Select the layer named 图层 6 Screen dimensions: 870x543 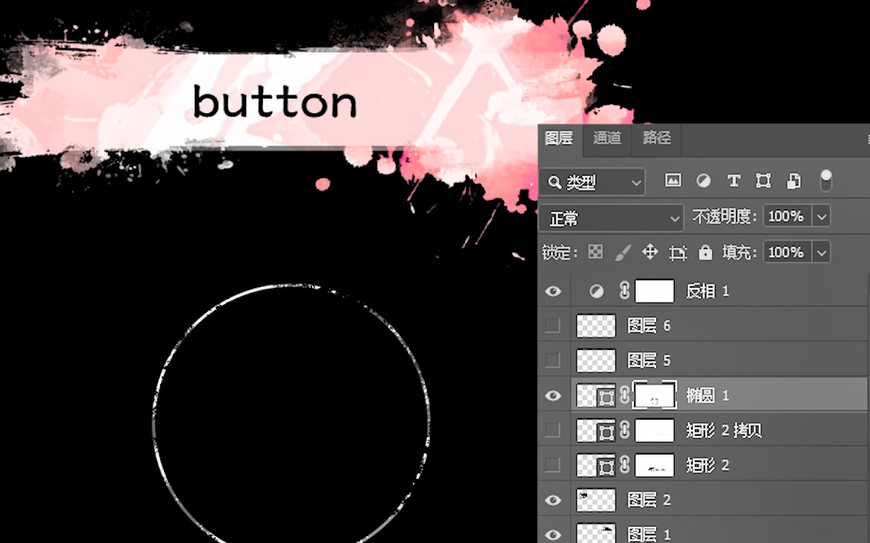pyautogui.click(x=649, y=326)
